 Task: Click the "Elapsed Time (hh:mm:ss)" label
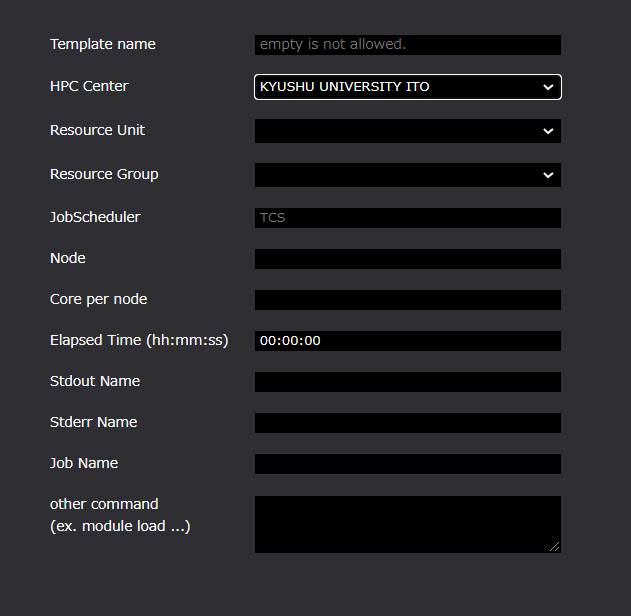(x=139, y=340)
